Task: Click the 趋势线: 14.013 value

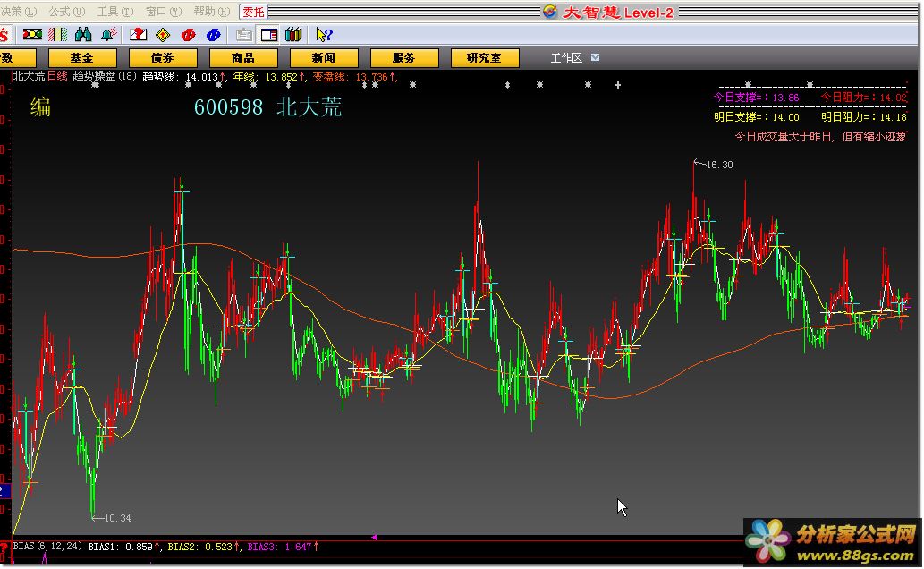Action: pos(184,77)
